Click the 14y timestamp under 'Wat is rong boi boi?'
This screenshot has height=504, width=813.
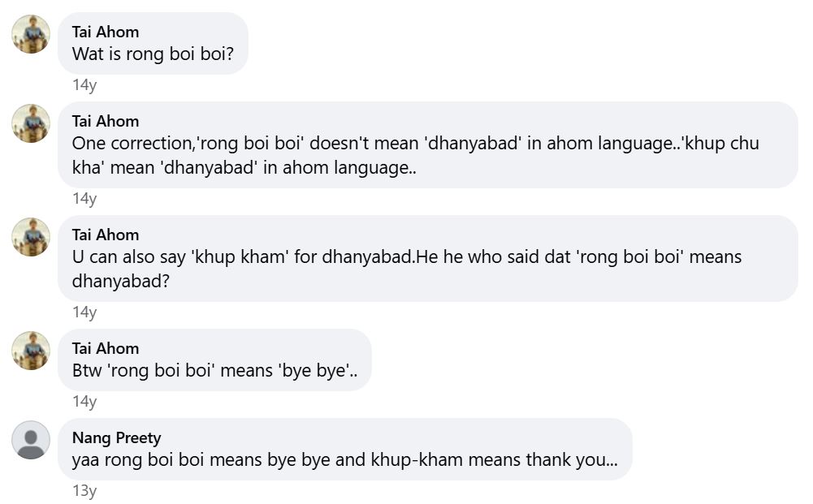pyautogui.click(x=84, y=85)
